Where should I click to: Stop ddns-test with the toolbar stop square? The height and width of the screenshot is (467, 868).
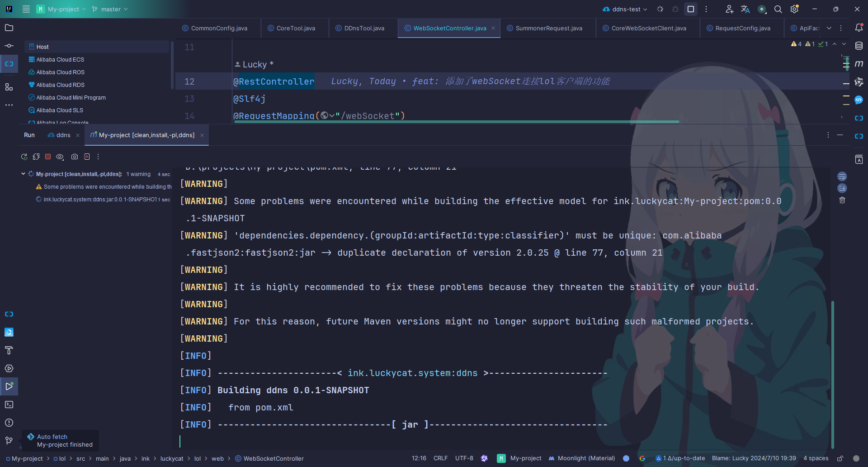click(691, 9)
